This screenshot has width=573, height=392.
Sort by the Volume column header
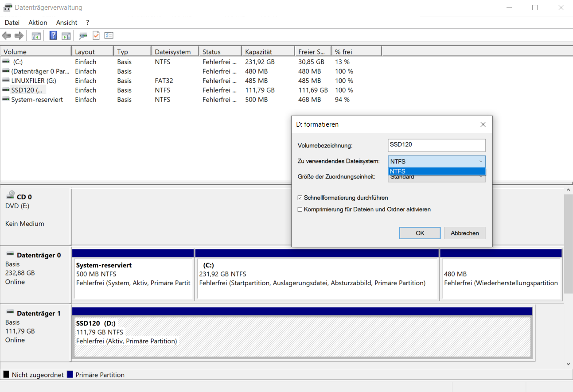tap(35, 52)
